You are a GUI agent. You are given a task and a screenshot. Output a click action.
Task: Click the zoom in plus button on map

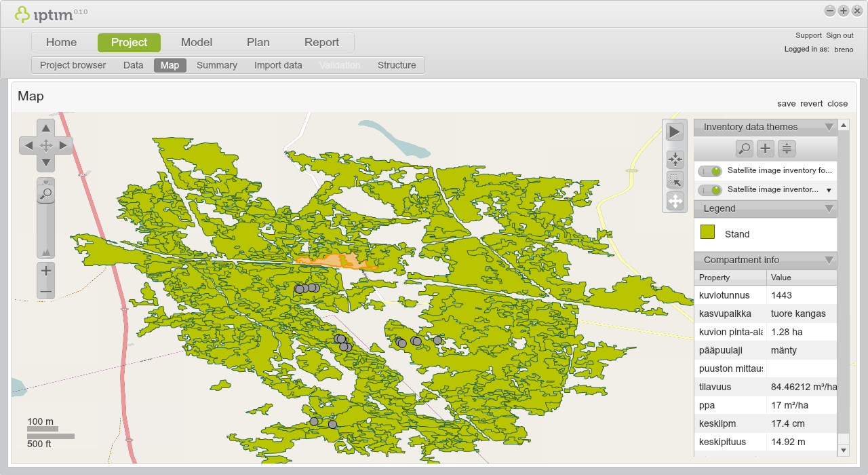45,270
